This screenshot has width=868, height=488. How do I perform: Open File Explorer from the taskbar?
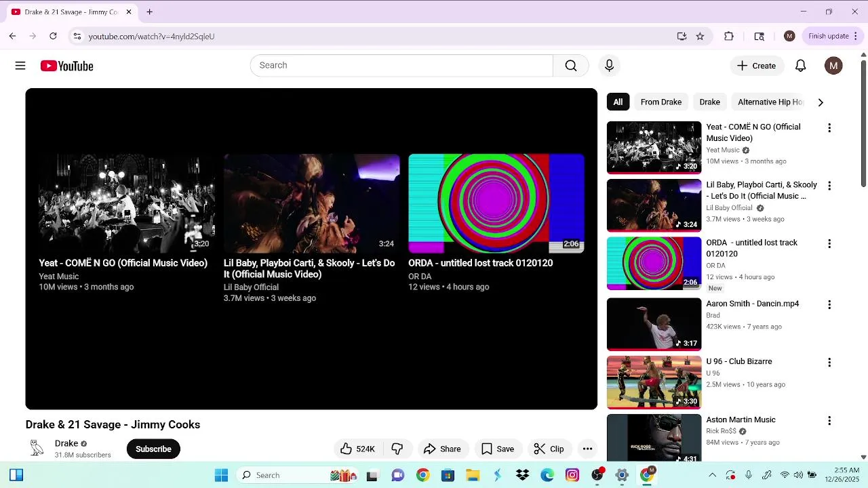(473, 475)
